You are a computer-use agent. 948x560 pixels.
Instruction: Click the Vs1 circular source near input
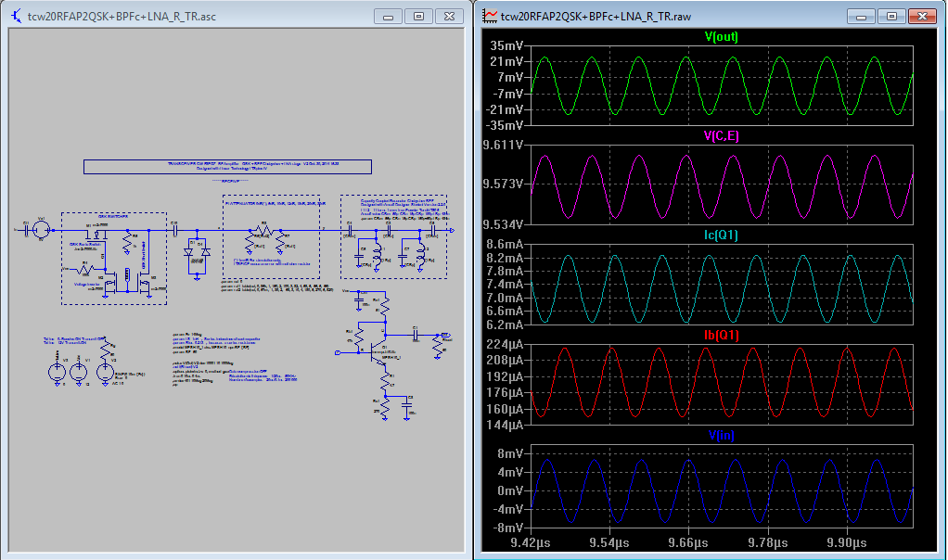pyautogui.click(x=41, y=229)
